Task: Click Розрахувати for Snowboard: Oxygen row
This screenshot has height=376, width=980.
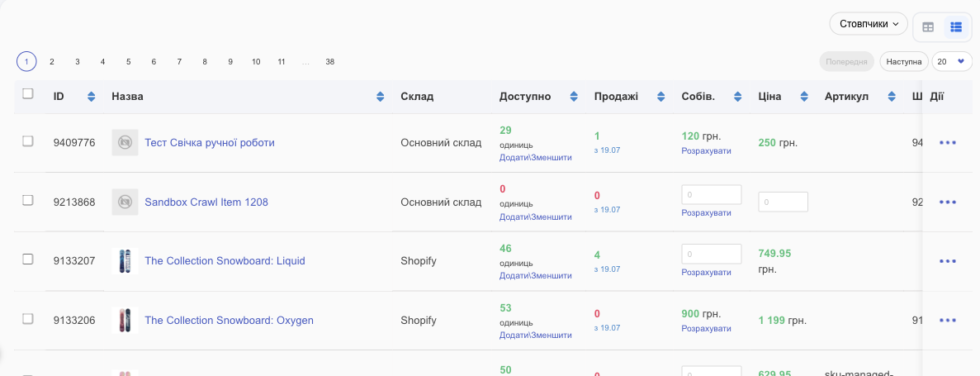Action: point(706,328)
